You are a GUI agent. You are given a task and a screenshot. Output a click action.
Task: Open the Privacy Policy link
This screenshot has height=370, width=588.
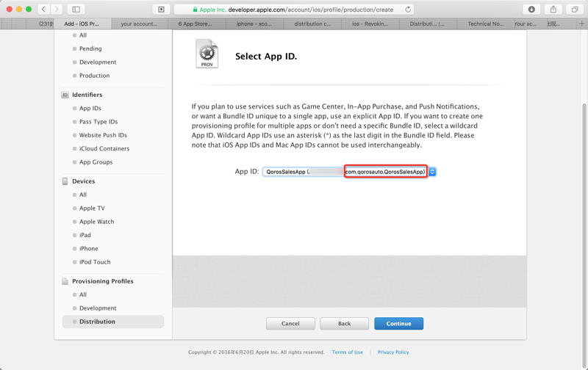[x=393, y=352]
